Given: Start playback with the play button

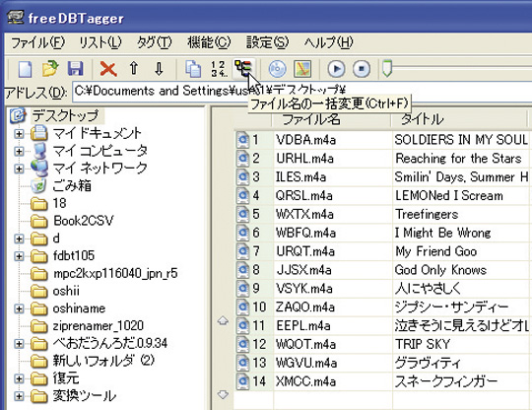Looking at the screenshot, I should 336,69.
